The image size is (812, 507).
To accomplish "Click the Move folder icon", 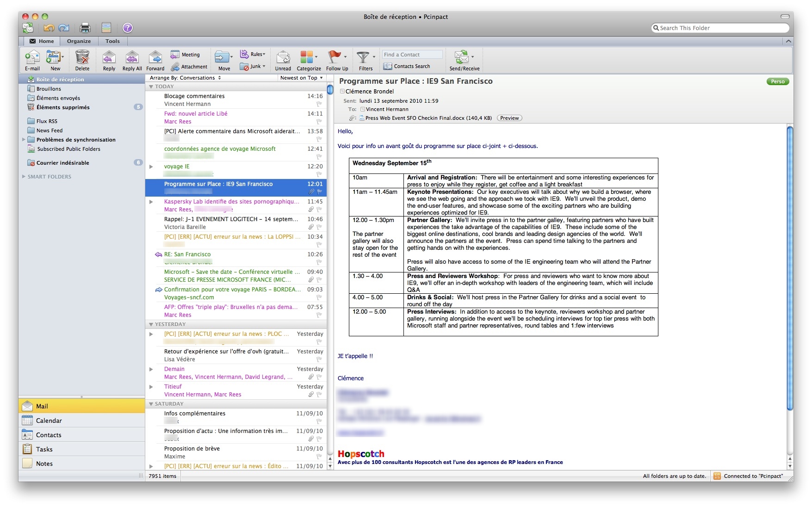I will 222,57.
